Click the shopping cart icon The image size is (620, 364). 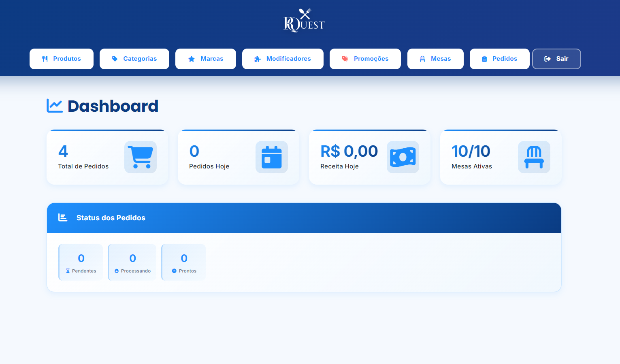141,157
